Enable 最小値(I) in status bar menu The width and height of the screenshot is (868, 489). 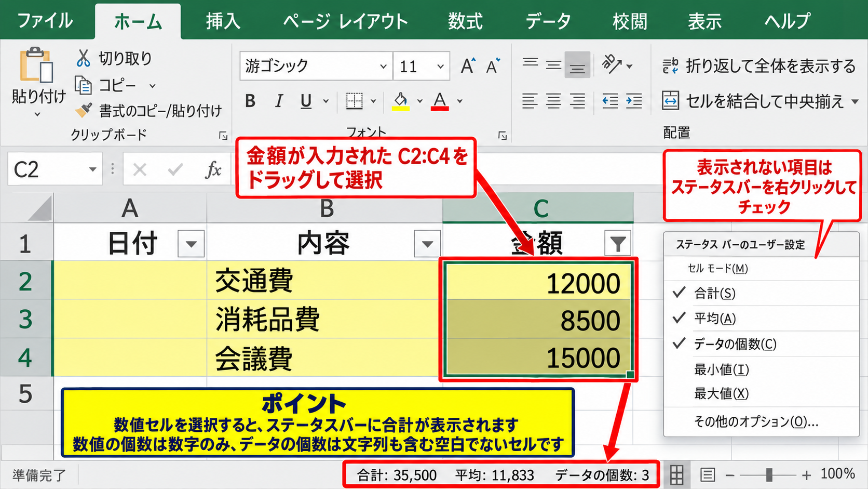pos(761,369)
